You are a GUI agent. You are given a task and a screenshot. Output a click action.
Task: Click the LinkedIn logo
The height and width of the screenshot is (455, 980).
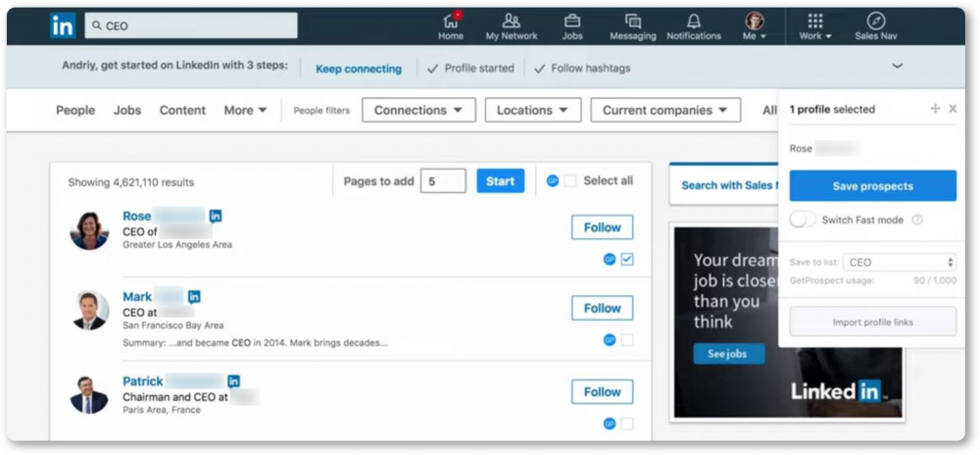point(63,25)
